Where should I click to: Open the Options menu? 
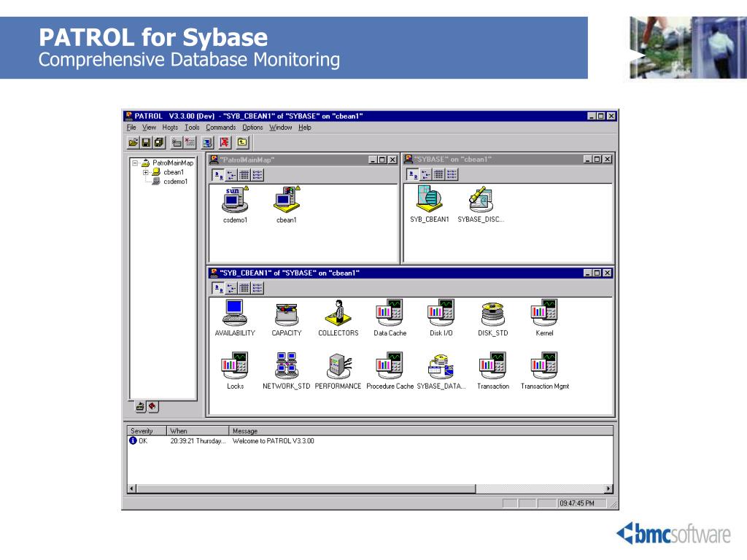[252, 128]
